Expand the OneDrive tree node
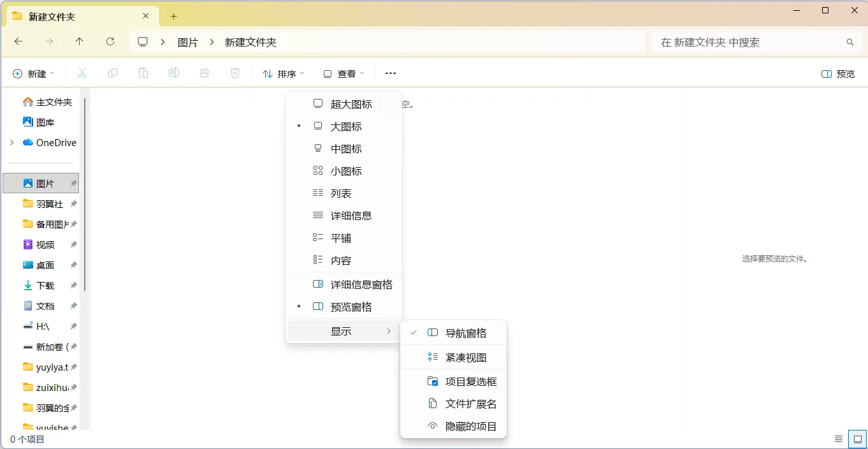The image size is (868, 449). 11,143
